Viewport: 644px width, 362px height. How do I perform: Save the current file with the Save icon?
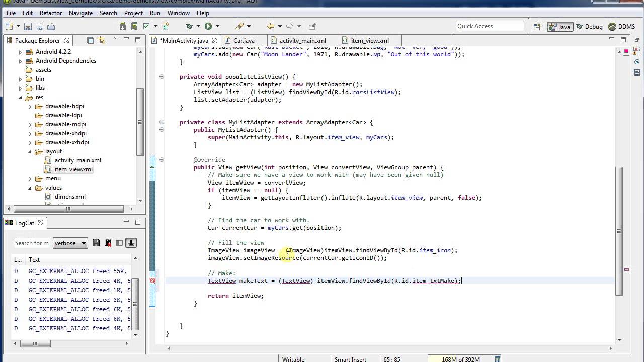pyautogui.click(x=28, y=26)
